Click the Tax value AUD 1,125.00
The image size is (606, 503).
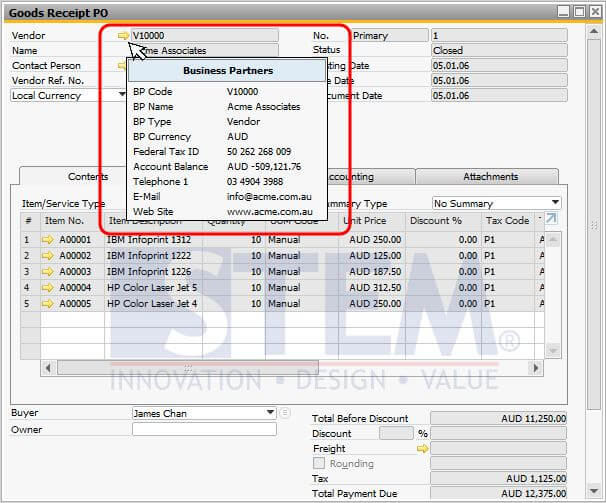[x=499, y=479]
